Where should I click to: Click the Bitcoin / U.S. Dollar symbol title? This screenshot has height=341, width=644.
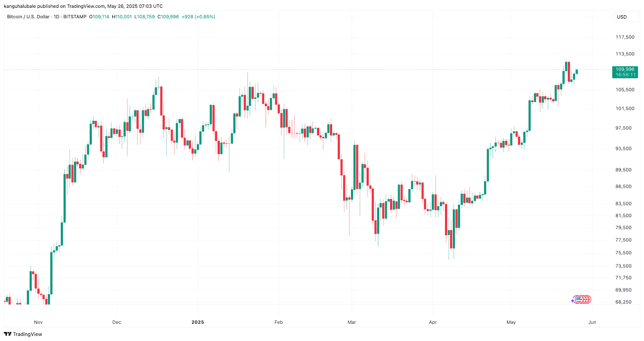point(28,17)
